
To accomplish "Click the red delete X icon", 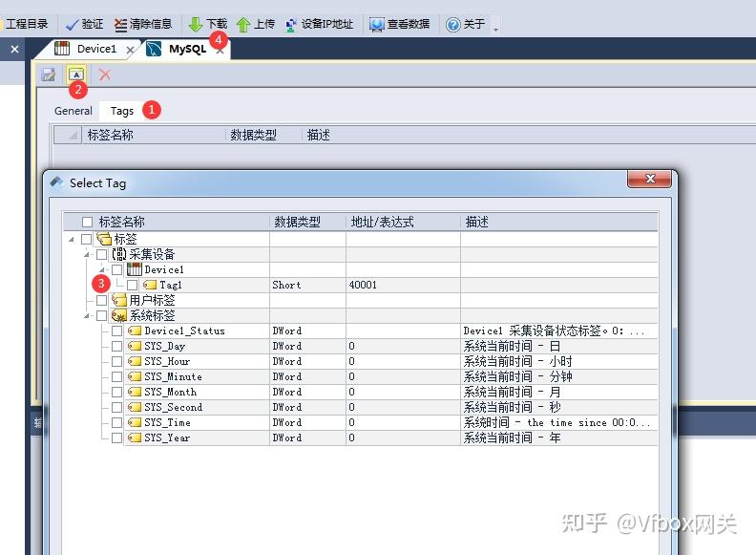I will point(105,75).
